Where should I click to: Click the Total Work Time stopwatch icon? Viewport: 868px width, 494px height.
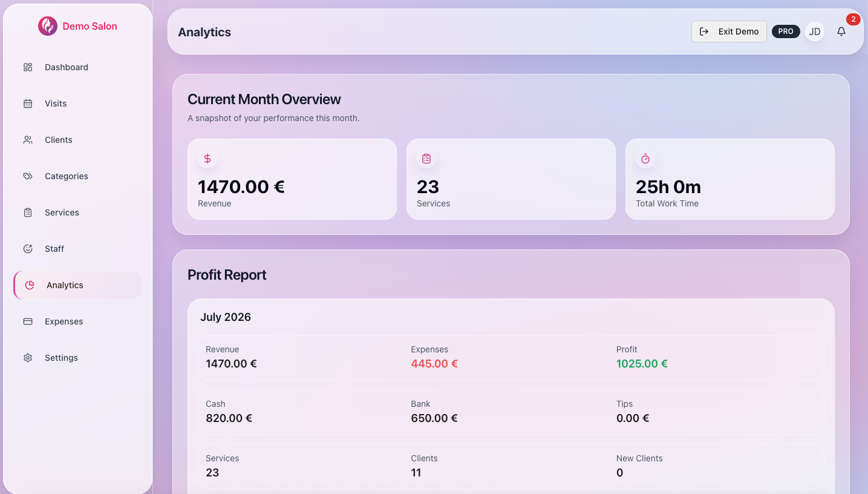tap(645, 159)
